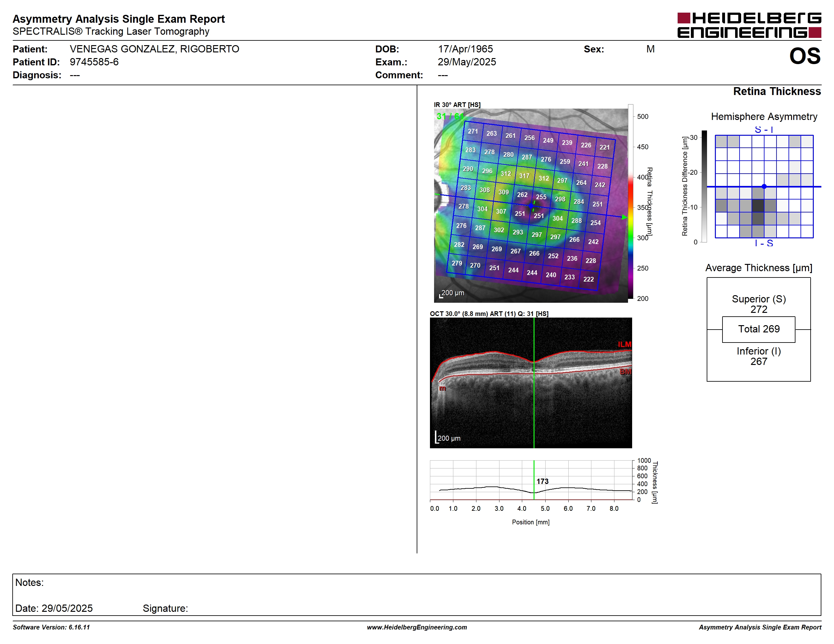The height and width of the screenshot is (644, 834).
Task: Click the I - S label below asymmetry grid
Action: [x=764, y=243]
